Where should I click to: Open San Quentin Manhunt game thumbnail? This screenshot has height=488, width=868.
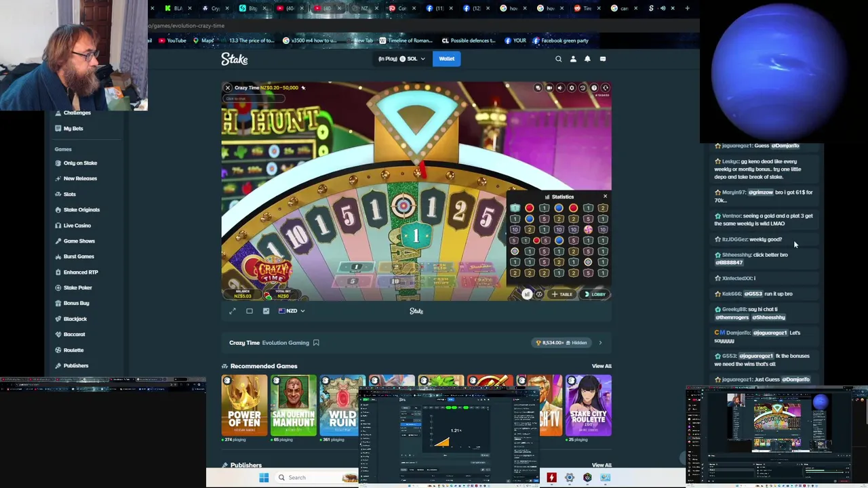click(294, 405)
